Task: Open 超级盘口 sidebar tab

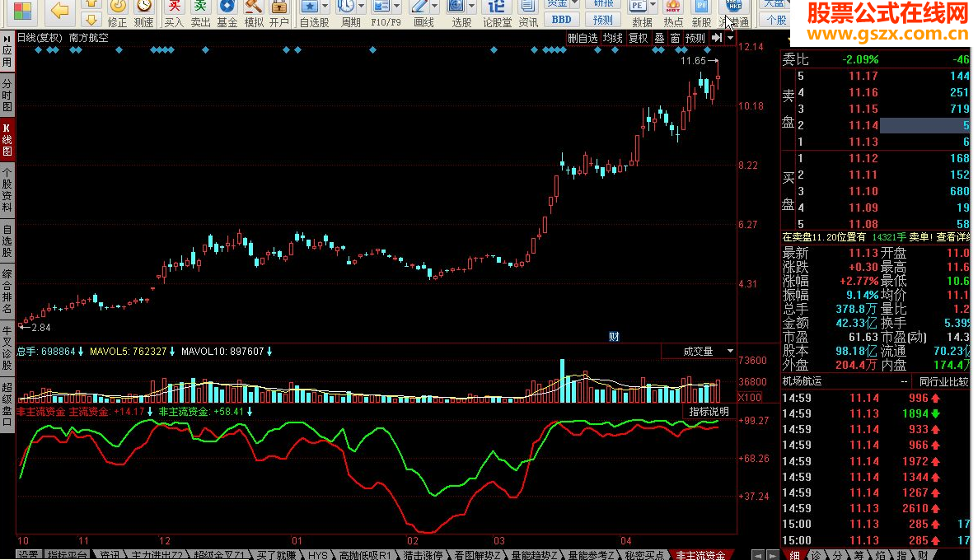Action: [x=7, y=403]
